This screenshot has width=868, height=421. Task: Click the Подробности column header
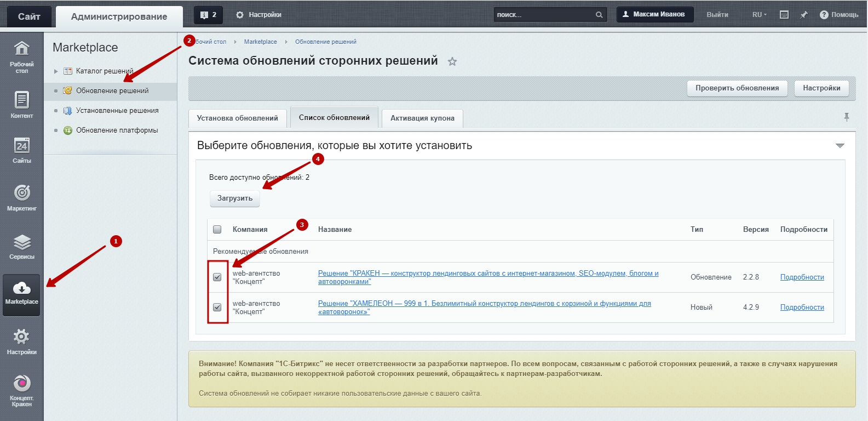(x=804, y=230)
